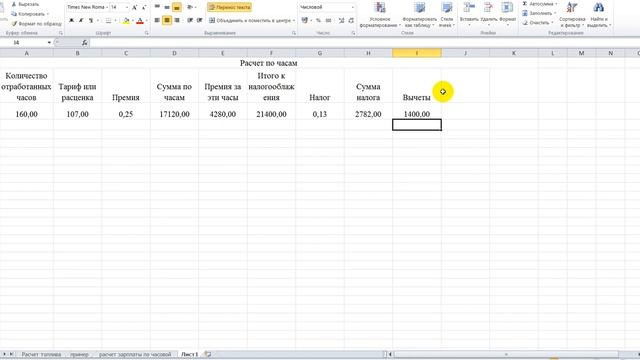Open Format as Table (Форматировать как таблицу)
This screenshot has width=640, height=360.
point(419,15)
